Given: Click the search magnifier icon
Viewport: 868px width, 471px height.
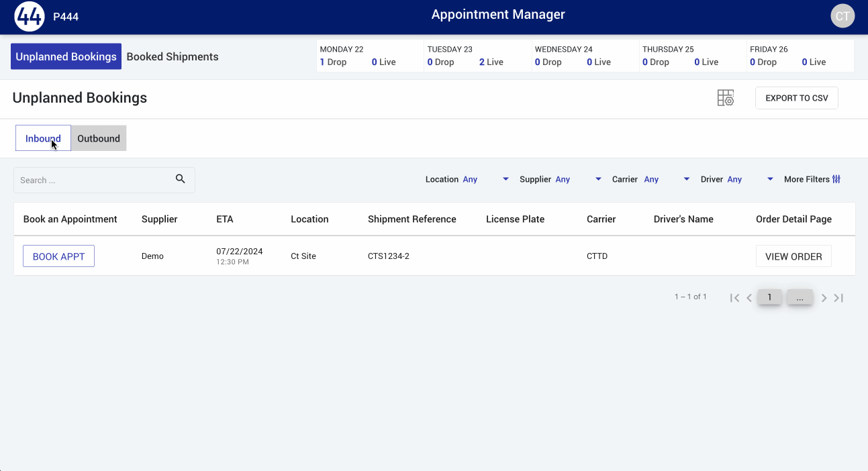Looking at the screenshot, I should click(180, 179).
